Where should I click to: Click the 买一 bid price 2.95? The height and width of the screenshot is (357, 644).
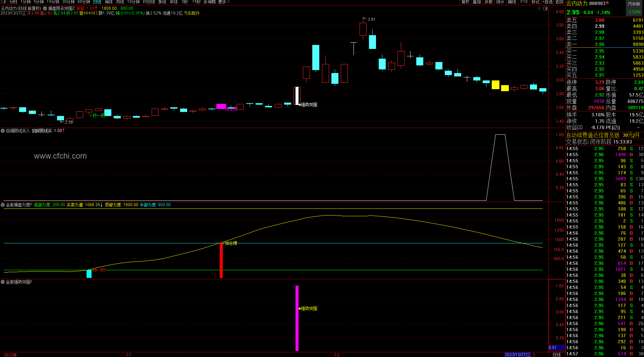point(600,51)
